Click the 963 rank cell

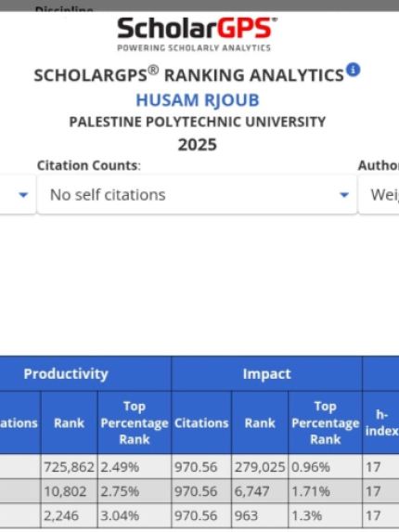pyautogui.click(x=260, y=515)
